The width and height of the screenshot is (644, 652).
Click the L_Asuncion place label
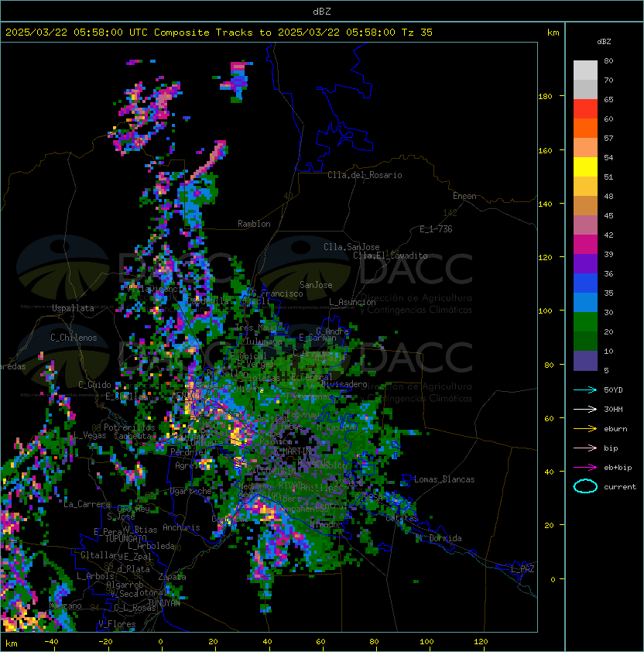coord(352,302)
